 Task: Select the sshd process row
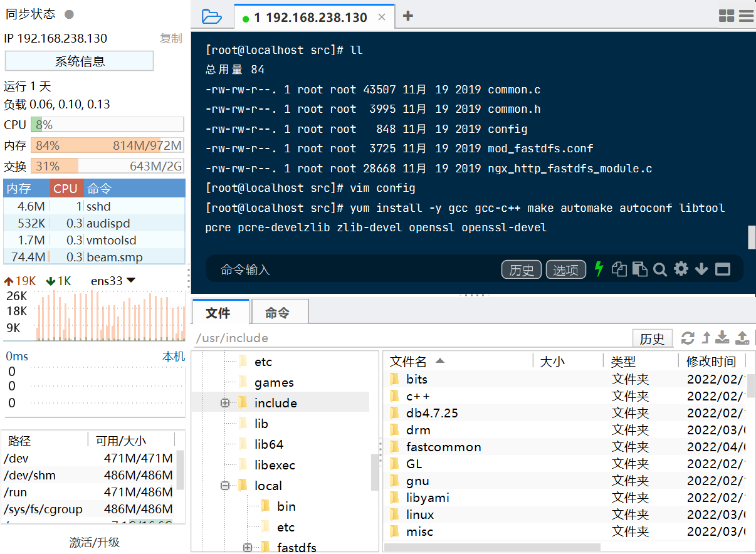point(94,206)
